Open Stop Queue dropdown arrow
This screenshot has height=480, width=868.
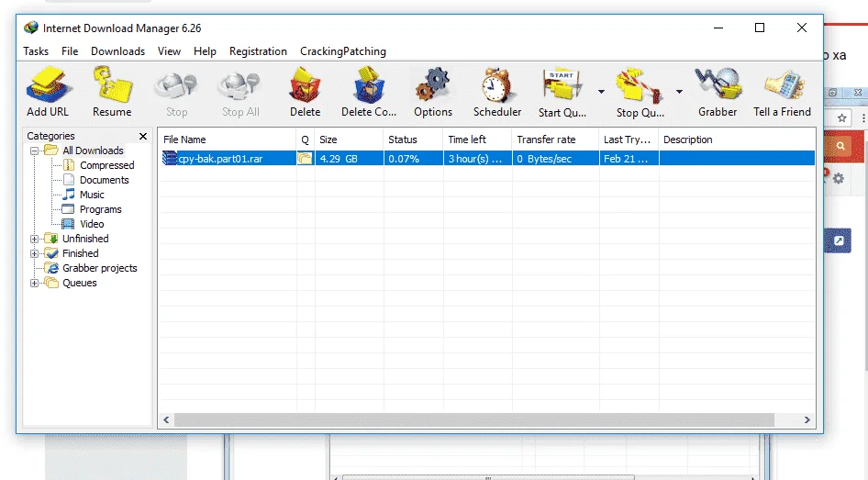pyautogui.click(x=679, y=92)
